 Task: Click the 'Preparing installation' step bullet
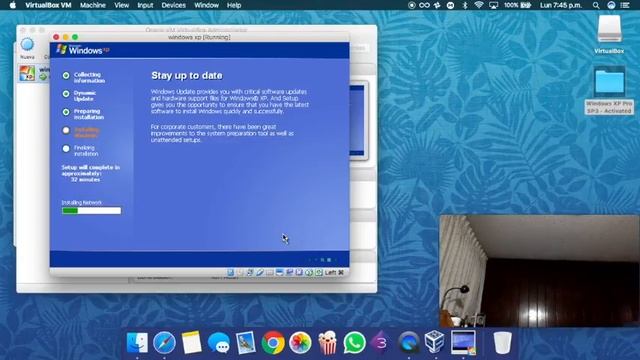[x=66, y=112]
